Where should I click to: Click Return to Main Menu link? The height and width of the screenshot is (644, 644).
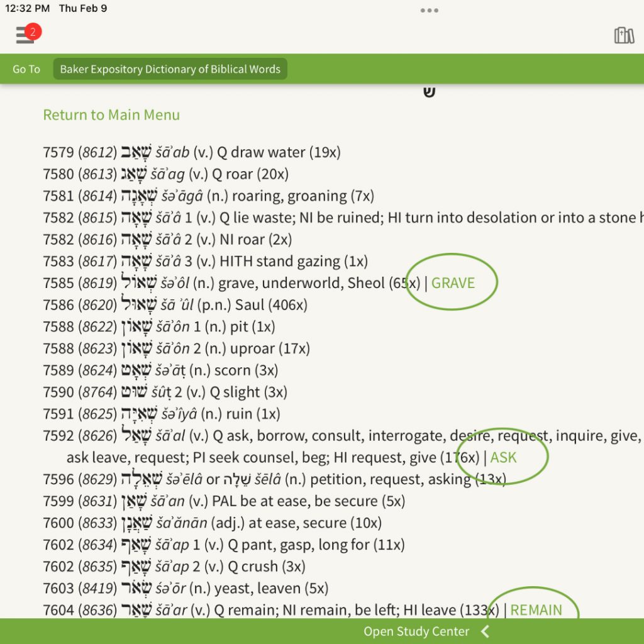[x=111, y=115]
